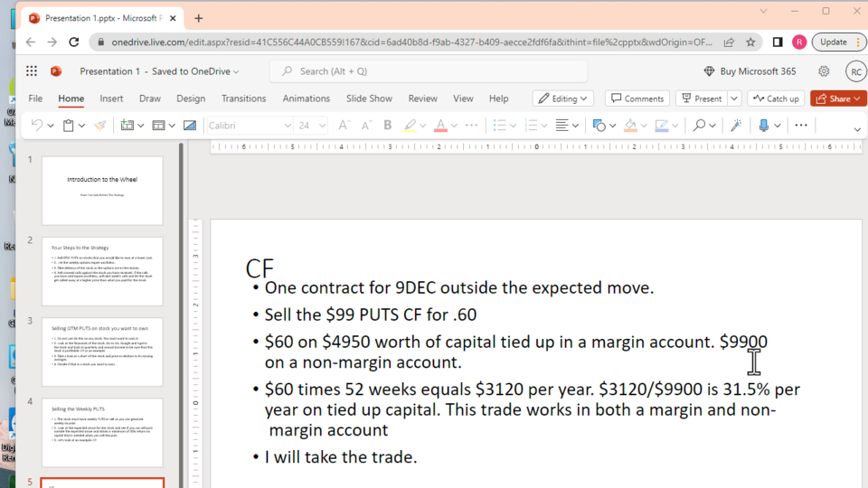Click the browser Update button
Image resolution: width=868 pixels, height=488 pixels.
[837, 42]
